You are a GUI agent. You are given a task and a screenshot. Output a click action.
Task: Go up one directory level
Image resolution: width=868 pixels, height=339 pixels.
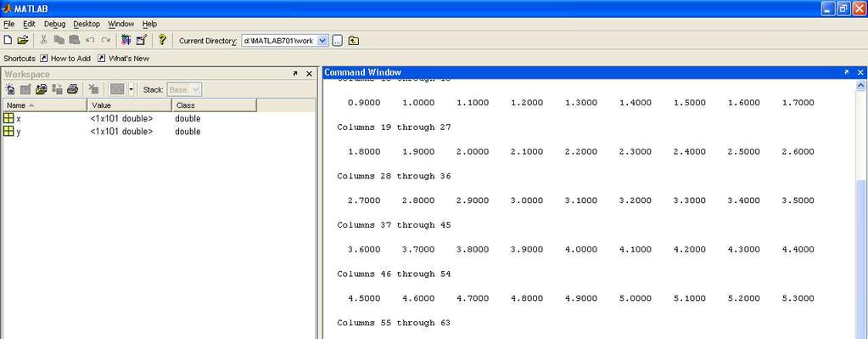(x=354, y=41)
